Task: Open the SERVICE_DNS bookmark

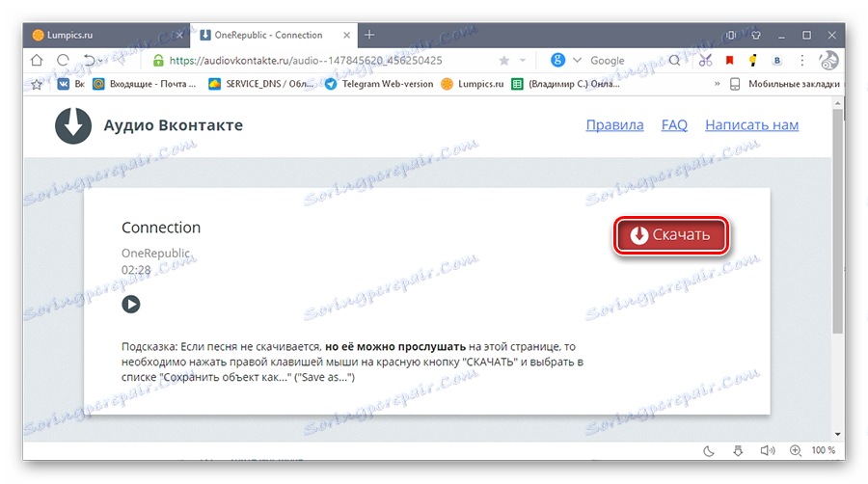Action: (x=260, y=84)
